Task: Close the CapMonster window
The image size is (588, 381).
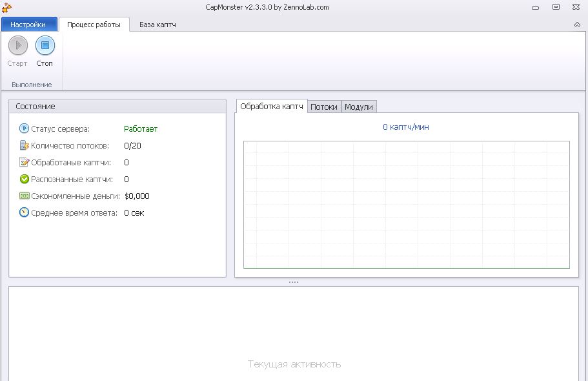Action: 576,7
